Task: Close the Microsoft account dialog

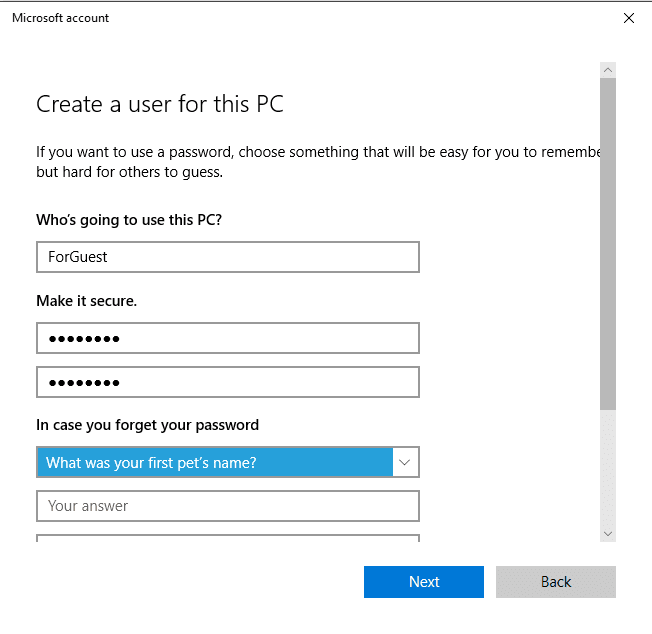Action: (x=629, y=18)
